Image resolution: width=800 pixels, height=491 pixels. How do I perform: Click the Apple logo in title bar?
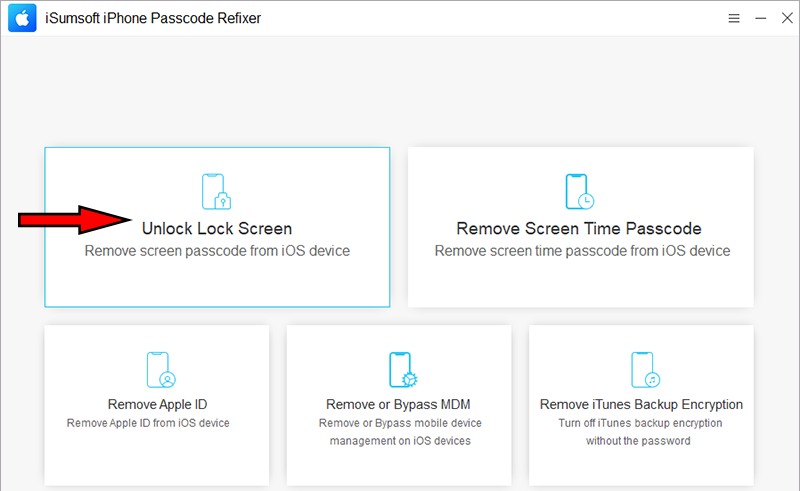(x=20, y=19)
